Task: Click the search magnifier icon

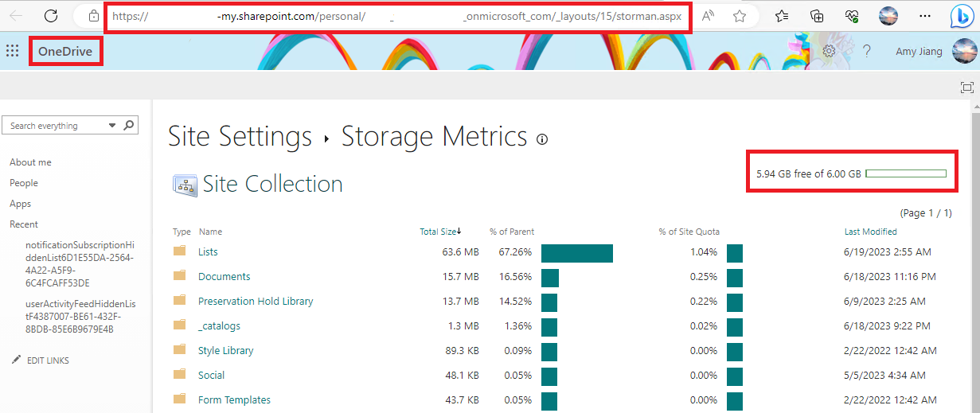Action: tap(130, 125)
